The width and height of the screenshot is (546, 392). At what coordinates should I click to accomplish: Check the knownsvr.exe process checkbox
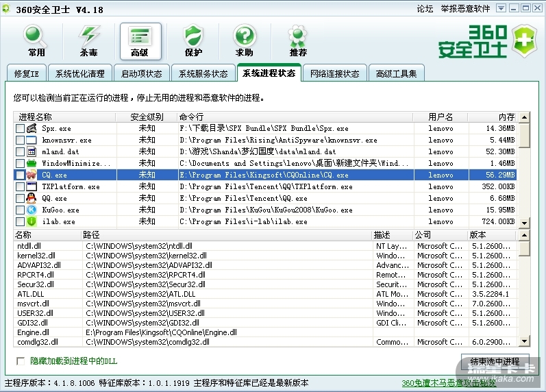tap(20, 140)
